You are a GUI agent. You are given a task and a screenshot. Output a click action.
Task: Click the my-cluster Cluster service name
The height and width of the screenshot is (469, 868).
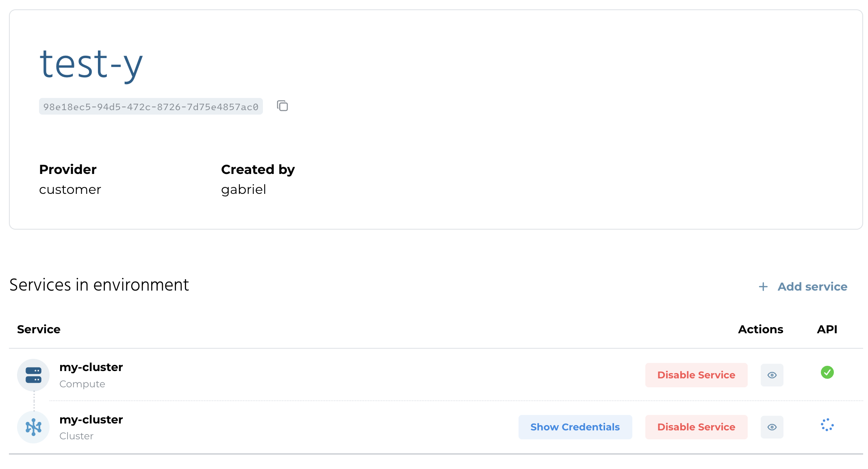[91, 419]
